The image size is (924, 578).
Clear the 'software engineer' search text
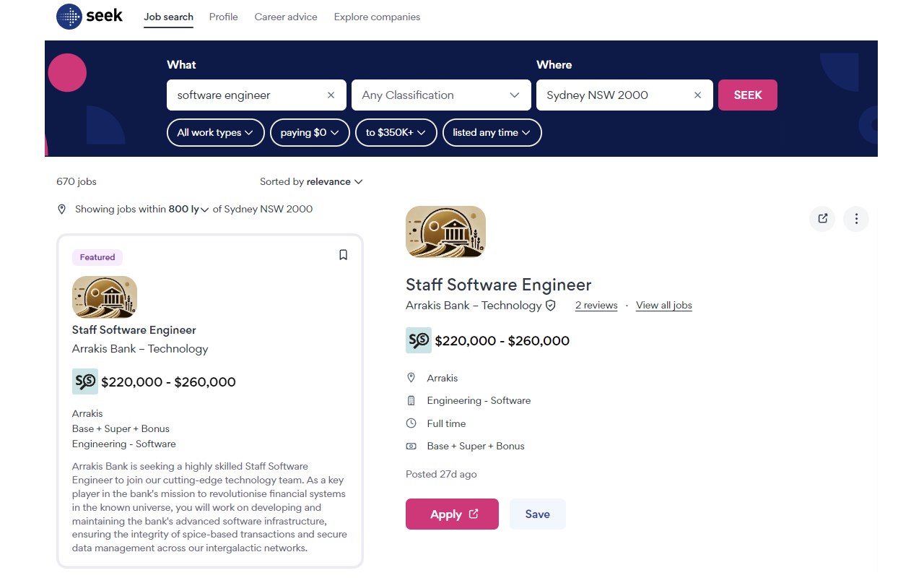pyautogui.click(x=331, y=95)
